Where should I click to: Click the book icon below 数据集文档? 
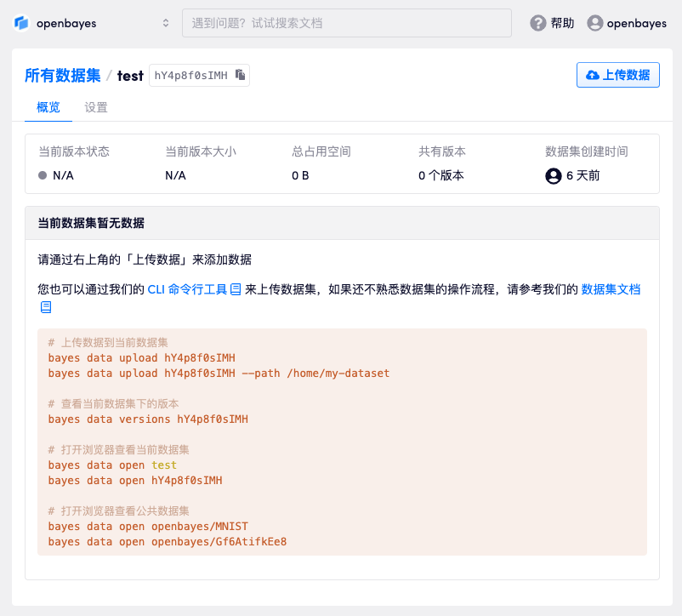point(46,306)
